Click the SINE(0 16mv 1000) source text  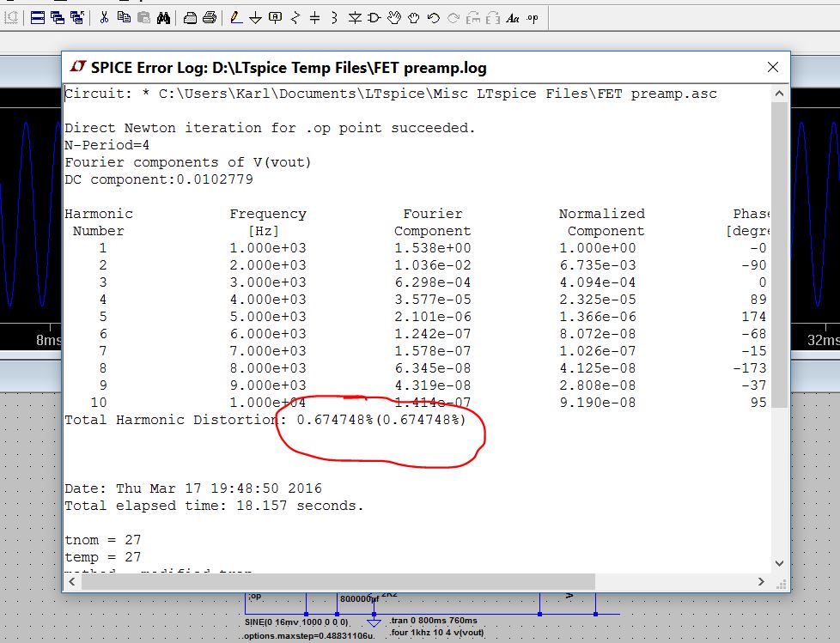(x=296, y=622)
